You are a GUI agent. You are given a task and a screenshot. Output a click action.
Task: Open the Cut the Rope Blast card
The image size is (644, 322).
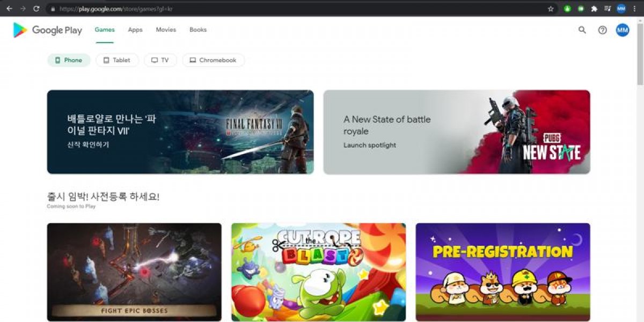coord(319,272)
